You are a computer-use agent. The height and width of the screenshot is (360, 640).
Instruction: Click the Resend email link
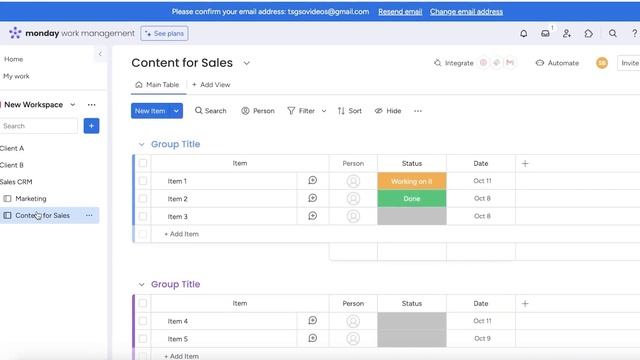click(400, 12)
